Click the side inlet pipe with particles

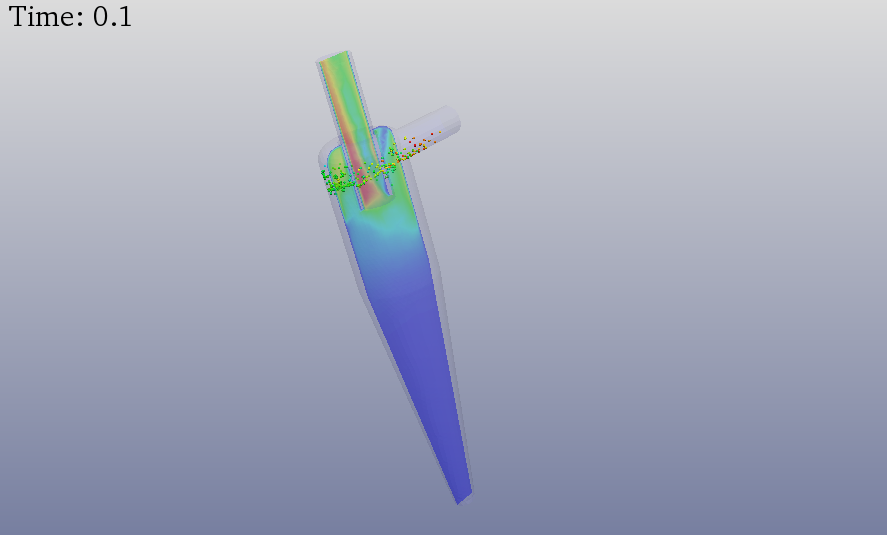pos(427,134)
